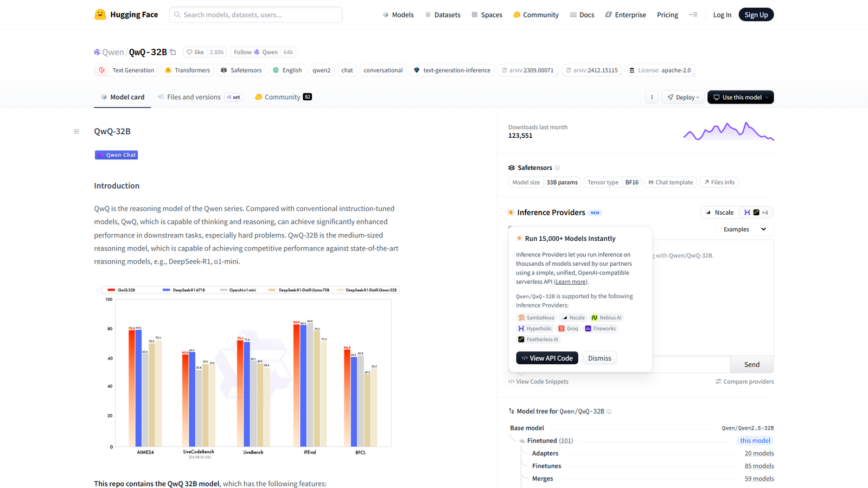Expand the Examples dropdown
Screen dimensions: 868x488
744,229
